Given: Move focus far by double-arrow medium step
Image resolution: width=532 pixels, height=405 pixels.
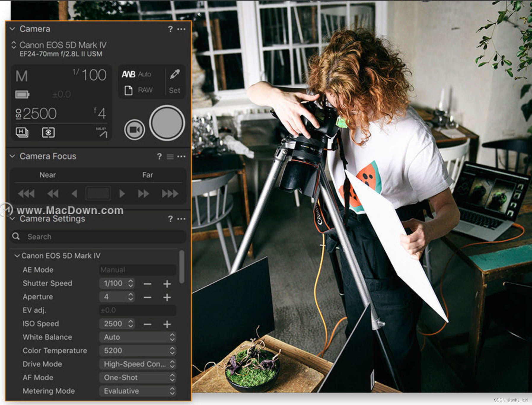Looking at the screenshot, I should [x=144, y=194].
